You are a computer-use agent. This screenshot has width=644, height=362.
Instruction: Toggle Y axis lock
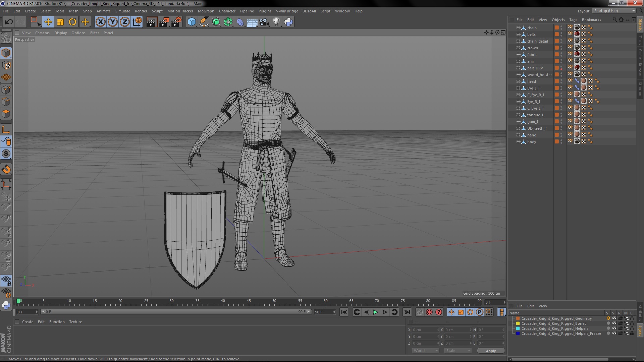click(x=113, y=22)
